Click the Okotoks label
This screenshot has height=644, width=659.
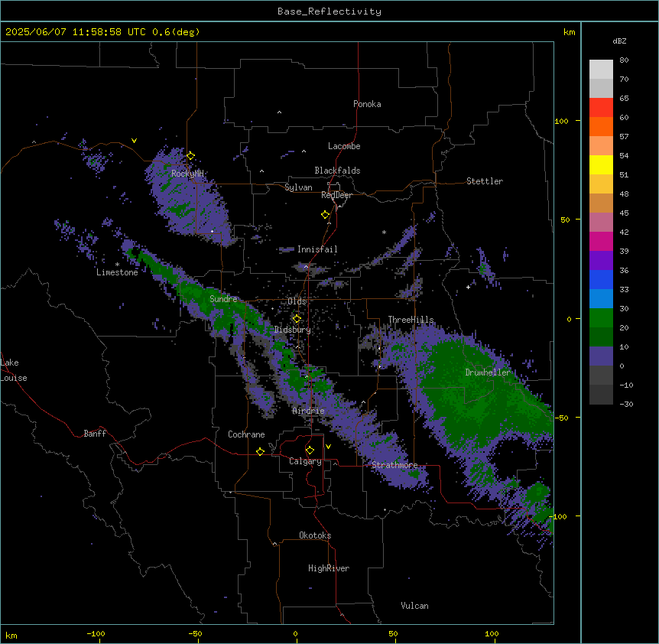click(315, 535)
